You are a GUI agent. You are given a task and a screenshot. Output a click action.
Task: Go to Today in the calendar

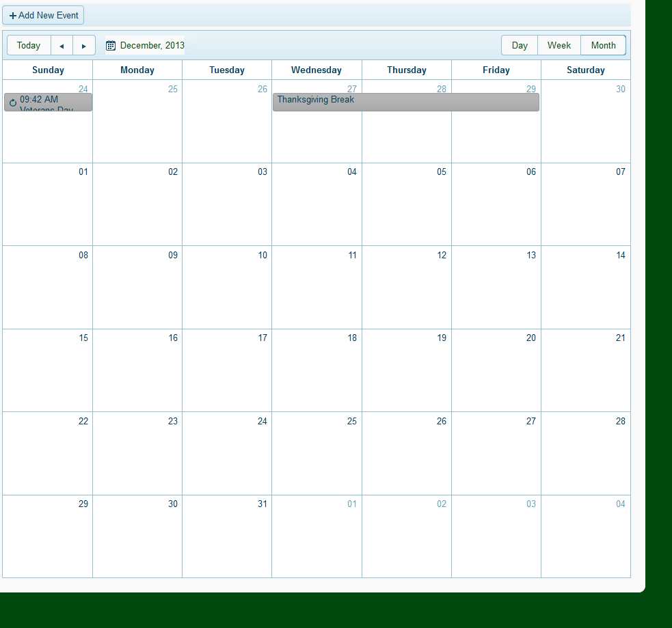click(x=29, y=45)
